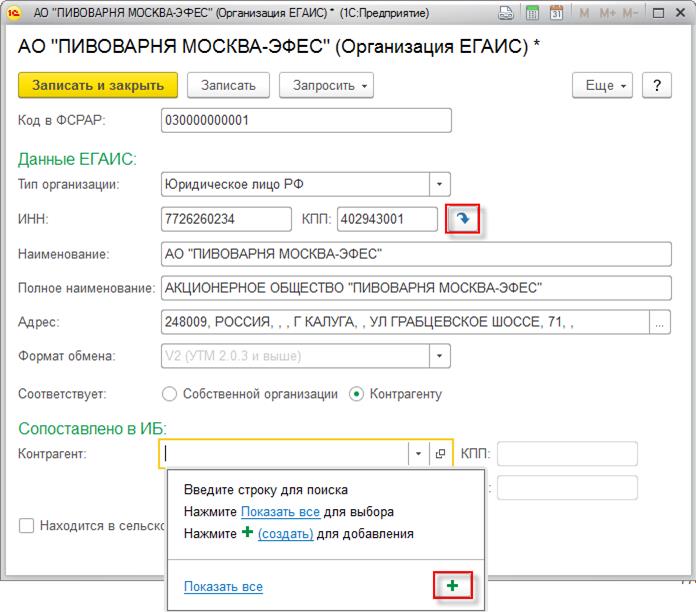Click the empty field below Контрагент's КПП

[x=567, y=488]
